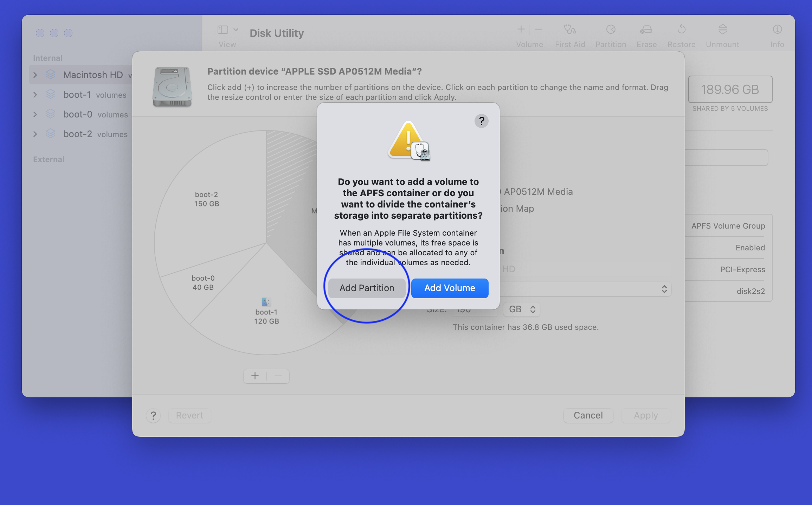Image resolution: width=812 pixels, height=505 pixels.
Task: Click the PCI-Express connection value
Action: coord(742,269)
